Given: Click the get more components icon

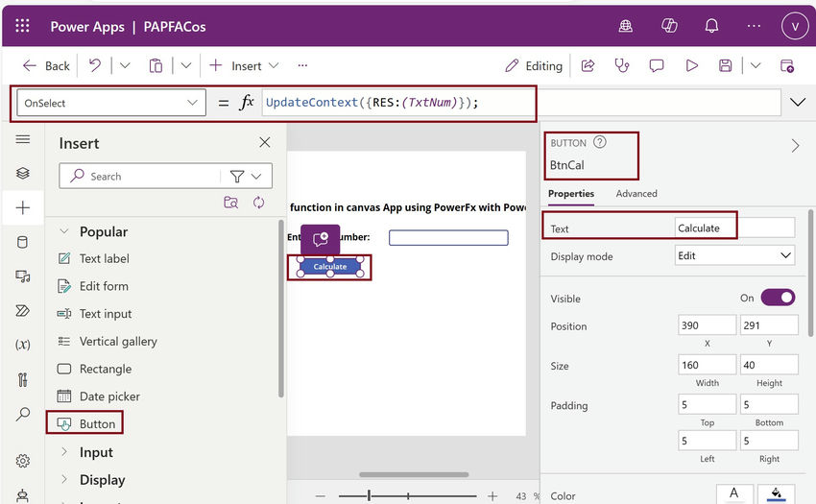Looking at the screenshot, I should [x=231, y=203].
